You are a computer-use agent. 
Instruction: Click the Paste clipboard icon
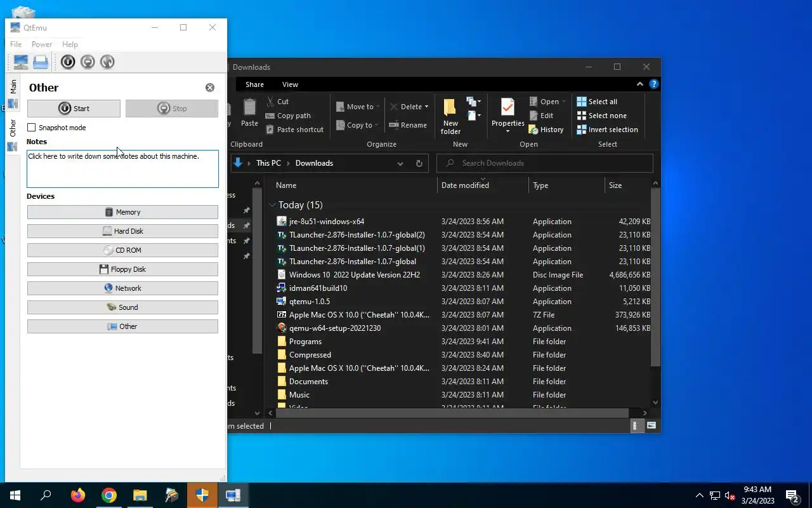tap(249, 112)
